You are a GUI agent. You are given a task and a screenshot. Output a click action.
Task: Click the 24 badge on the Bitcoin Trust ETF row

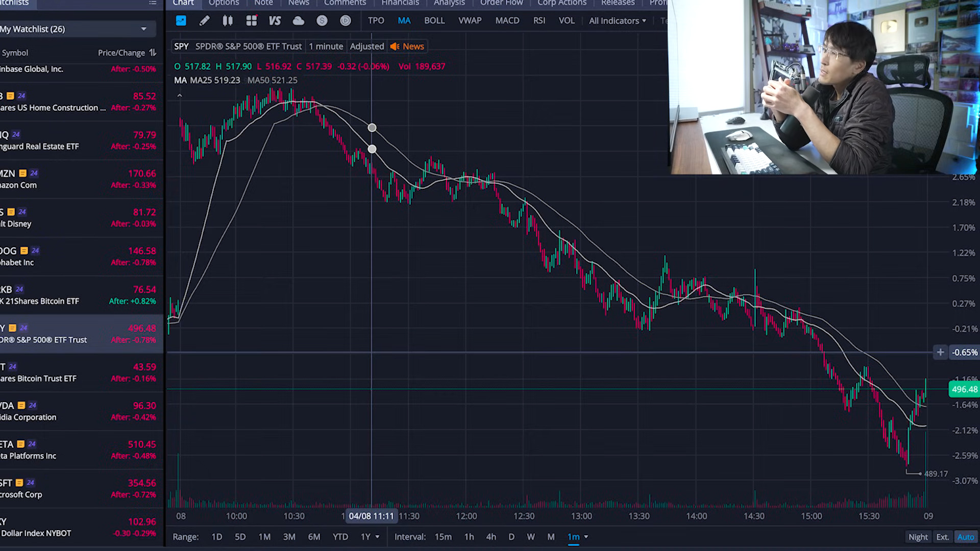(x=13, y=367)
